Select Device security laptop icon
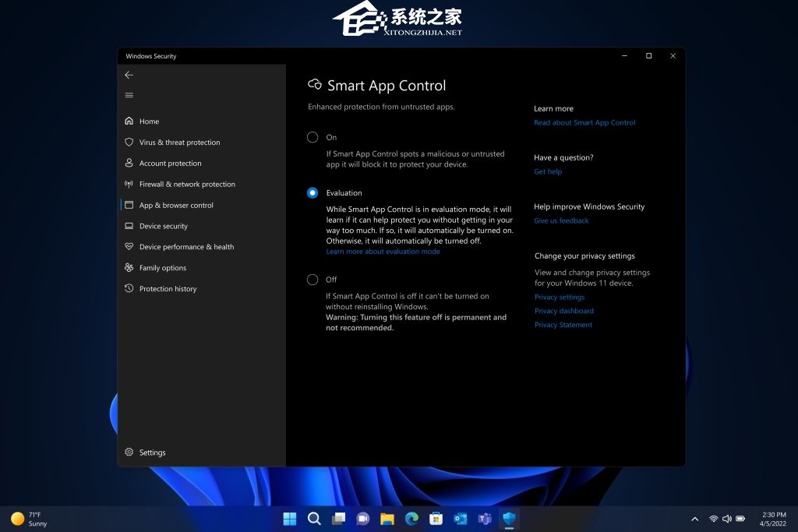The height and width of the screenshot is (532, 798). pos(129,226)
